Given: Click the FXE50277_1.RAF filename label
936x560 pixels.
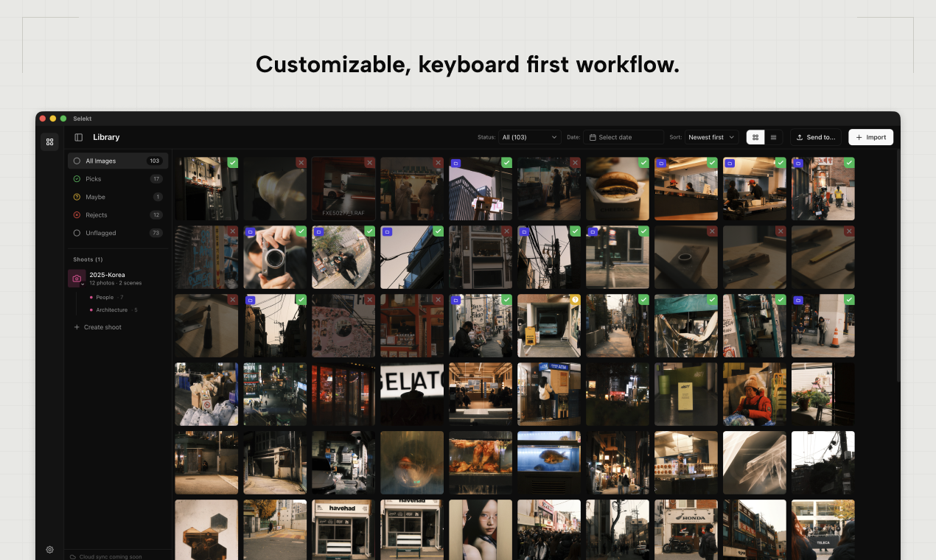Looking at the screenshot, I should coord(343,213).
